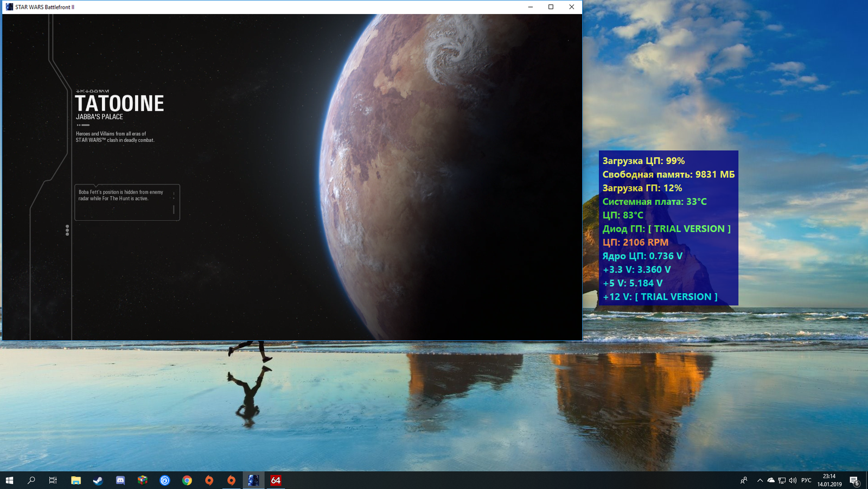868x489 pixels.
Task: Open OneDrive cloud tray icon
Action: pos(771,480)
